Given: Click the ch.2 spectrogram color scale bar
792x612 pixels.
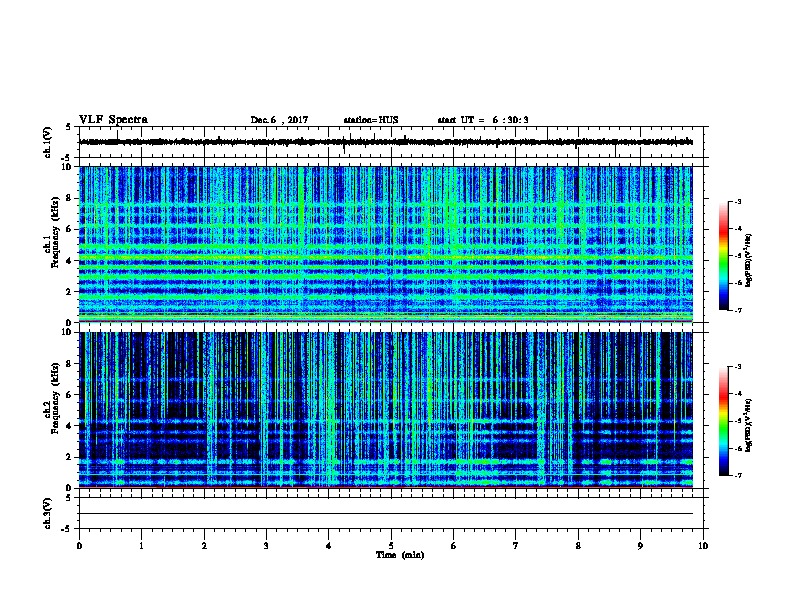Looking at the screenshot, I should point(723,421).
